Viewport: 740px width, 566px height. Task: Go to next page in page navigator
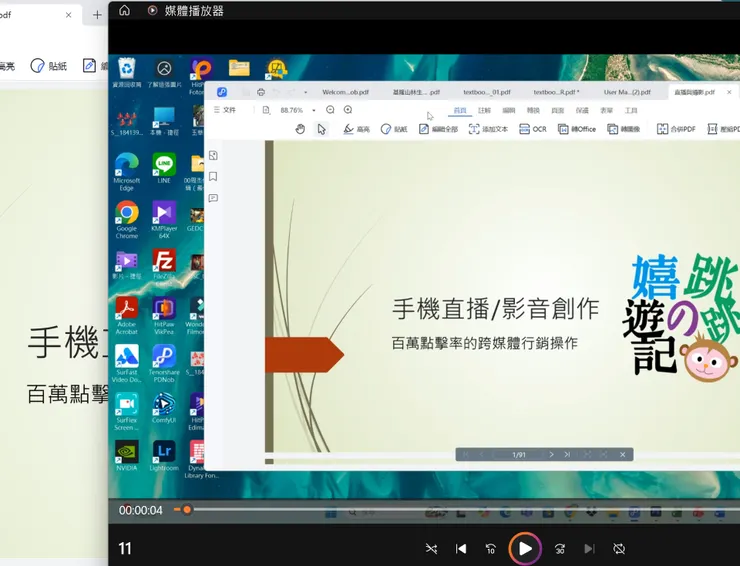tap(551, 454)
